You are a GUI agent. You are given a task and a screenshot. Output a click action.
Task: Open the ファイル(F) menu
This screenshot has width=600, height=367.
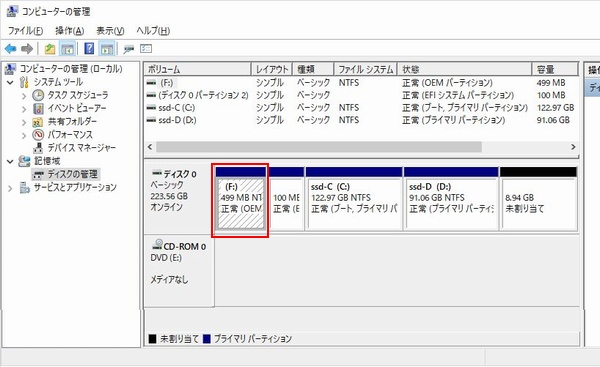point(26,31)
